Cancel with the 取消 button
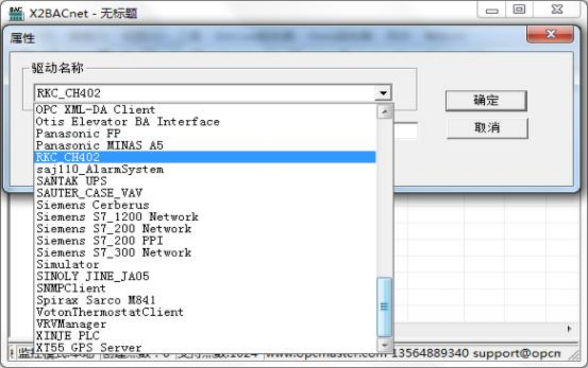 487,128
